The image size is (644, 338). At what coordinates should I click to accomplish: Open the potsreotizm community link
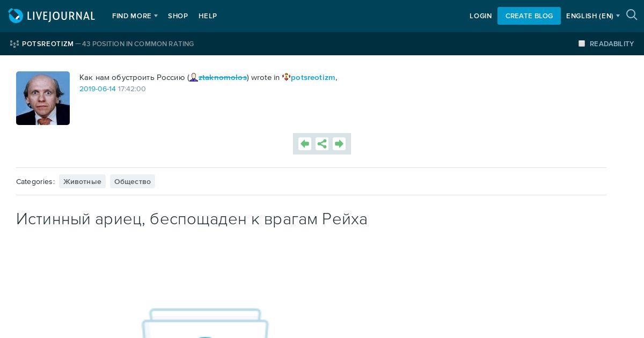tap(313, 77)
